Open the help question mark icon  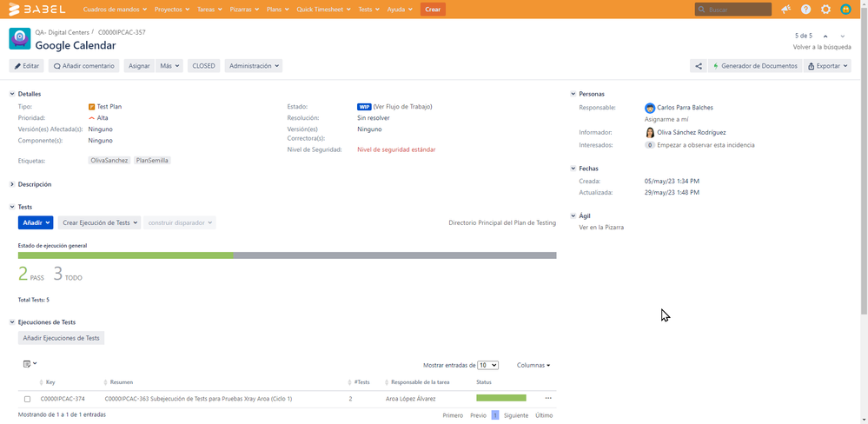coord(806,10)
